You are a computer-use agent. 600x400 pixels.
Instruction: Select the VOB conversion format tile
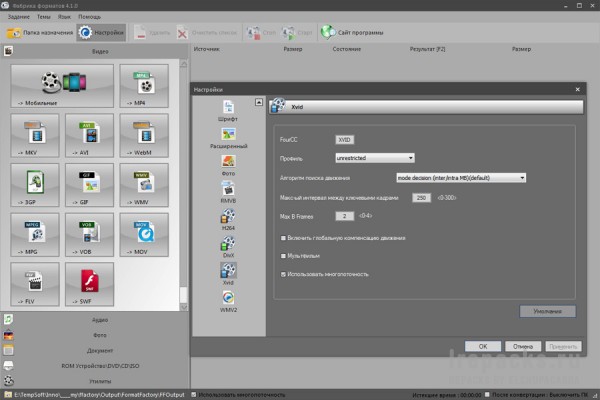[89, 235]
